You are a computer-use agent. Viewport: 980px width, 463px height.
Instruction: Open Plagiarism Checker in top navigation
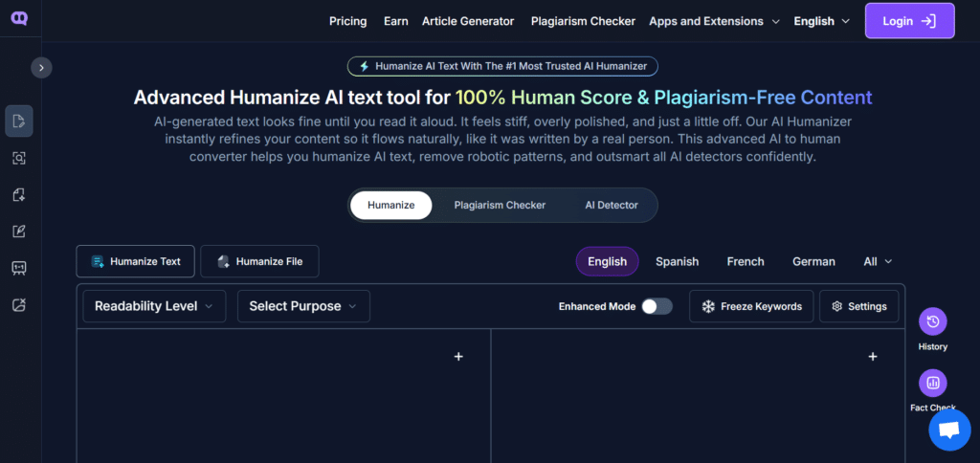583,21
